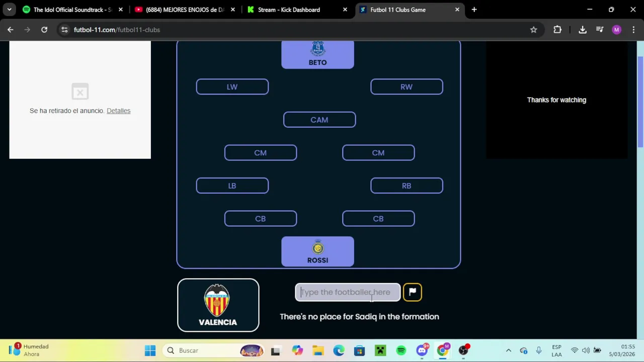Bookmark this page with the star icon
This screenshot has width=644, height=362.
533,30
